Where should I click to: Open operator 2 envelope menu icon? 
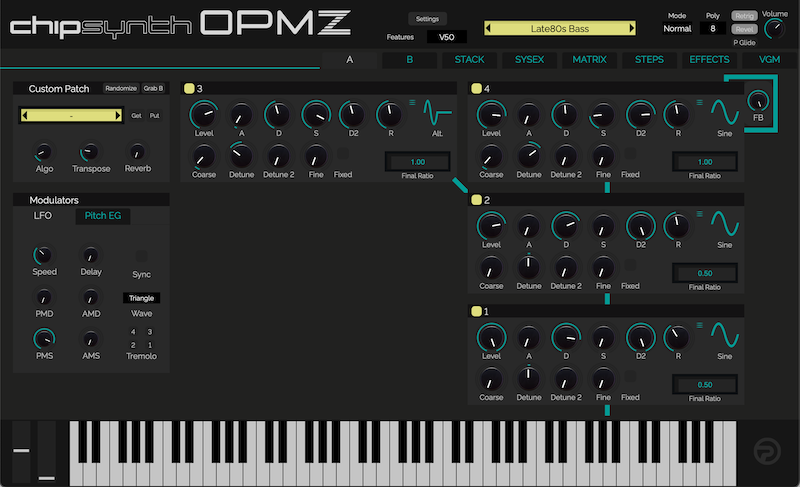(699, 214)
